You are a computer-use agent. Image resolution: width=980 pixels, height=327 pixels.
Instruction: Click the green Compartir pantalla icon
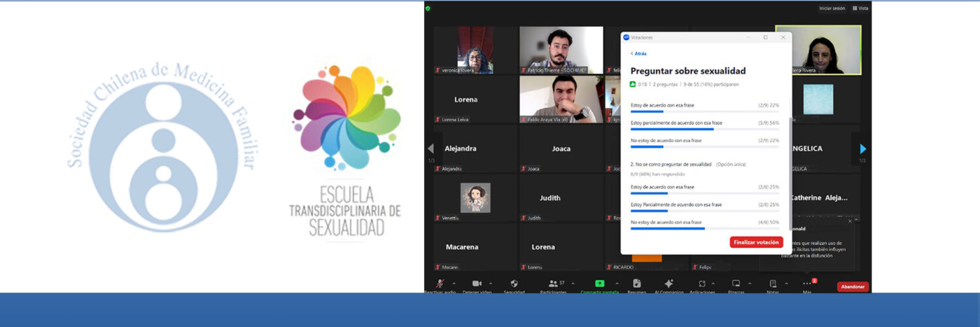600,283
